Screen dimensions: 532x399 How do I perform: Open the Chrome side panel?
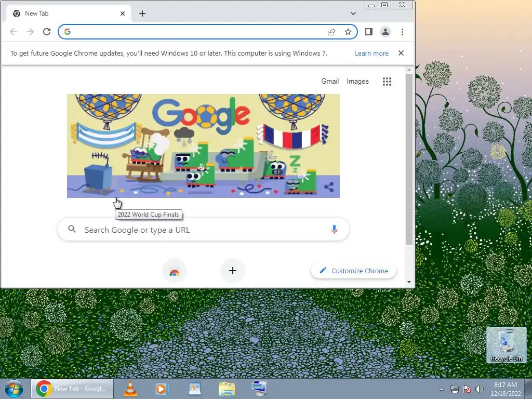(369, 32)
